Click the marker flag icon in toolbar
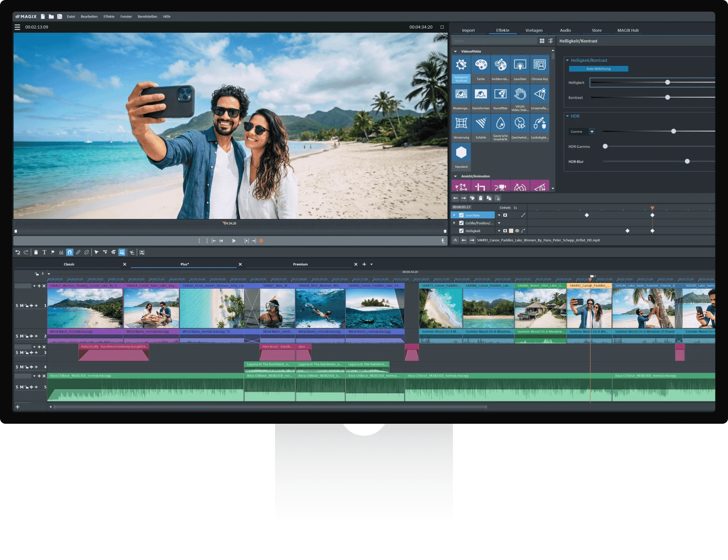Viewport: 728px width, 560px height. pos(53,252)
